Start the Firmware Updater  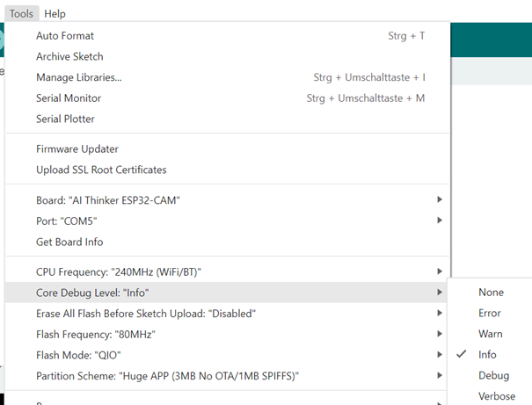point(77,149)
